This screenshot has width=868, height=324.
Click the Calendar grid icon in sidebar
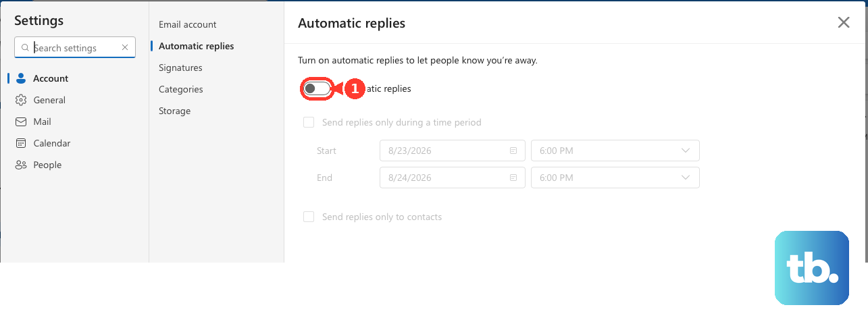pos(21,143)
